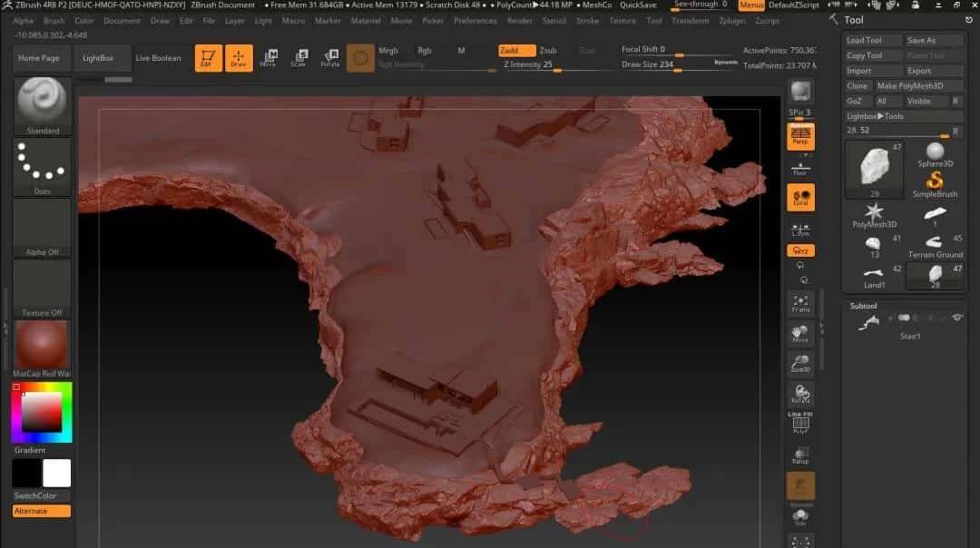Select the SimpleBrush tool

936,182
